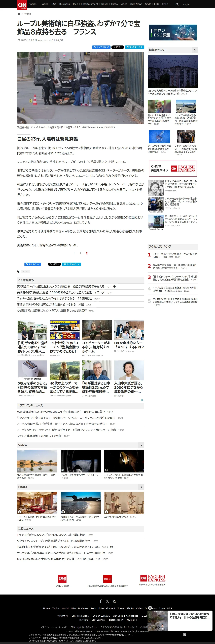215x644 pixels.
Task: Open the World breadcrumb link
Action: 27,14
